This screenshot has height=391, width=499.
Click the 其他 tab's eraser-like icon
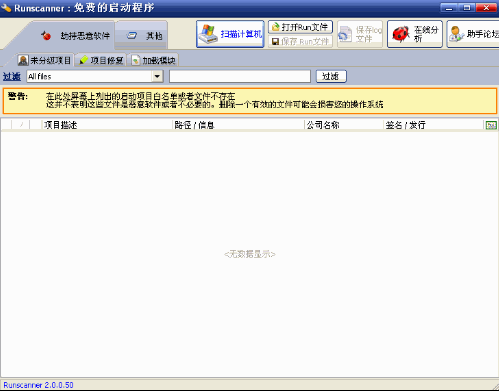pos(132,35)
